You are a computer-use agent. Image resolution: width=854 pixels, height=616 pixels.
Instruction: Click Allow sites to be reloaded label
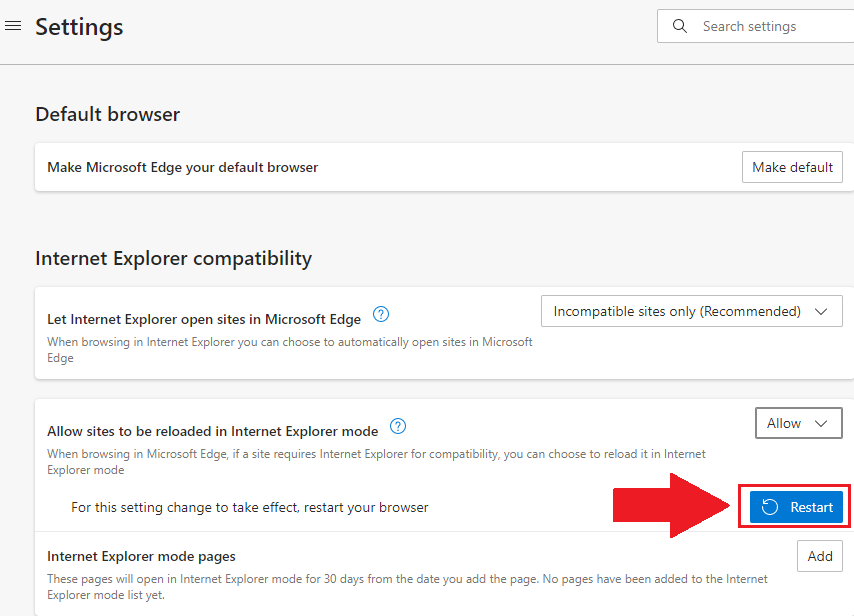212,431
